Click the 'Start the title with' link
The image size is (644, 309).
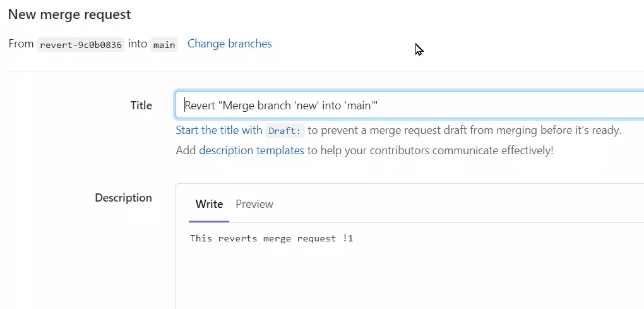[x=219, y=131]
